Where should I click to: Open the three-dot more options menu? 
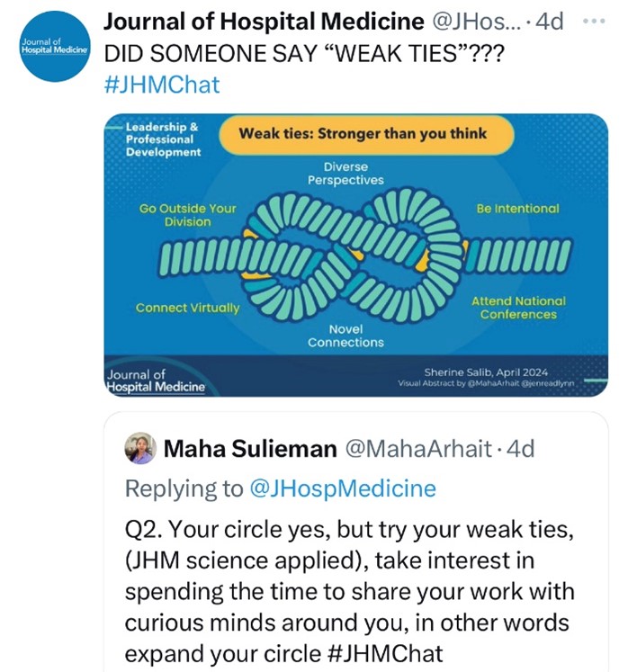595,20
